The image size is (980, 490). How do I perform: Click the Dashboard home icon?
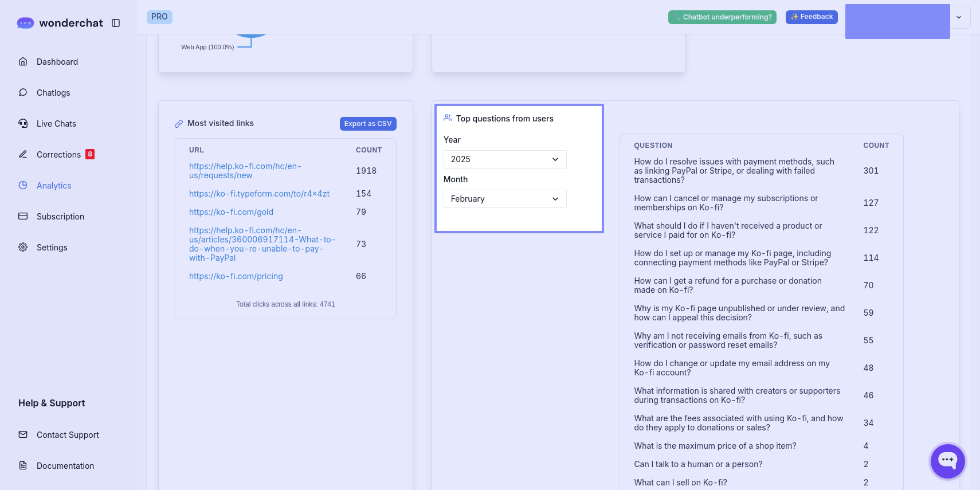click(x=23, y=61)
